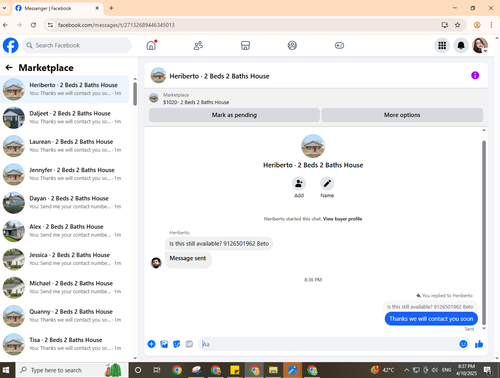Image resolution: width=500 pixels, height=378 pixels.
Task: Open the Facebook menu grid icon
Action: coord(442,45)
